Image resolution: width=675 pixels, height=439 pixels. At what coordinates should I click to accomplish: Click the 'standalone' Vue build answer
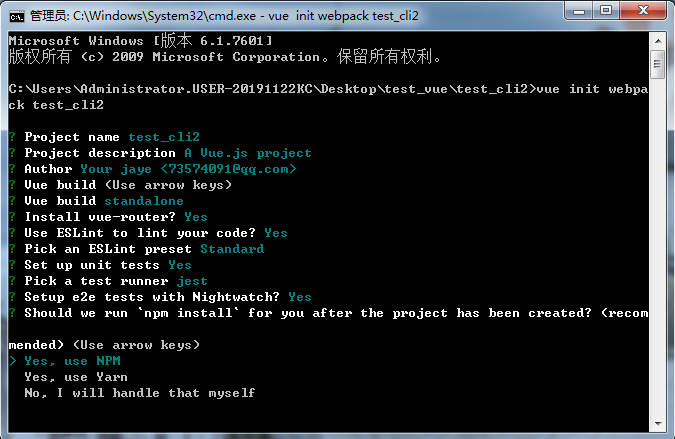(144, 201)
